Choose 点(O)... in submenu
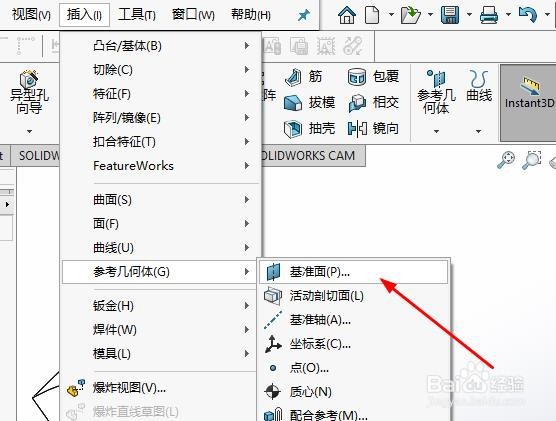Viewport: 556px width, 421px height. [354, 368]
